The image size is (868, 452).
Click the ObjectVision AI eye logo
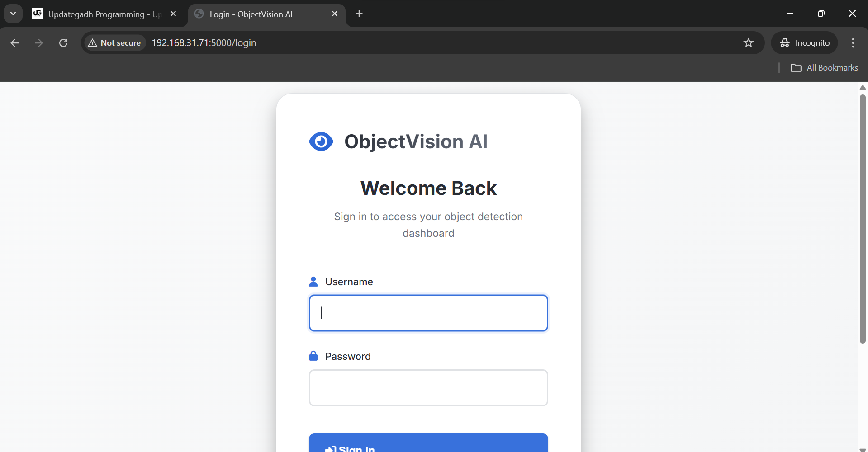tap(321, 141)
